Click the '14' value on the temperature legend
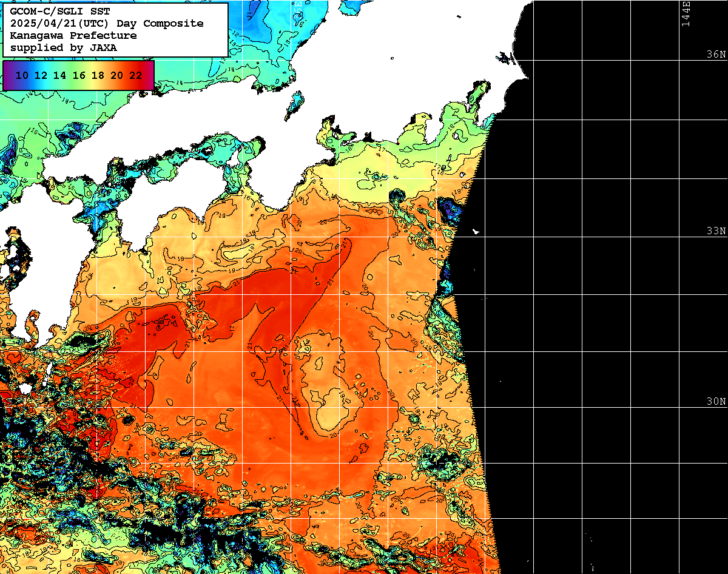728x574 pixels. coord(60,75)
